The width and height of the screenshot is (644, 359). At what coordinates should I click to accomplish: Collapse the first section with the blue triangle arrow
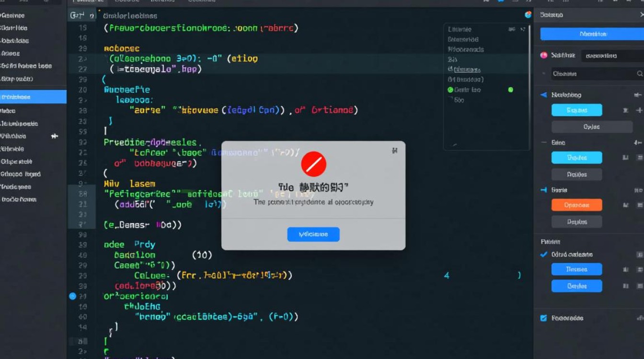tap(543, 95)
